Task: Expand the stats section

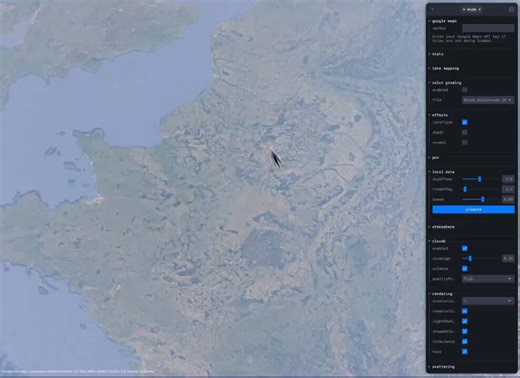Action: (x=437, y=54)
